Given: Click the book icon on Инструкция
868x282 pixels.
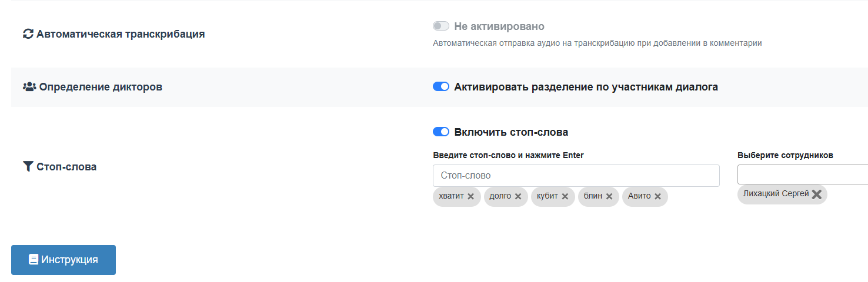Looking at the screenshot, I should (x=34, y=260).
